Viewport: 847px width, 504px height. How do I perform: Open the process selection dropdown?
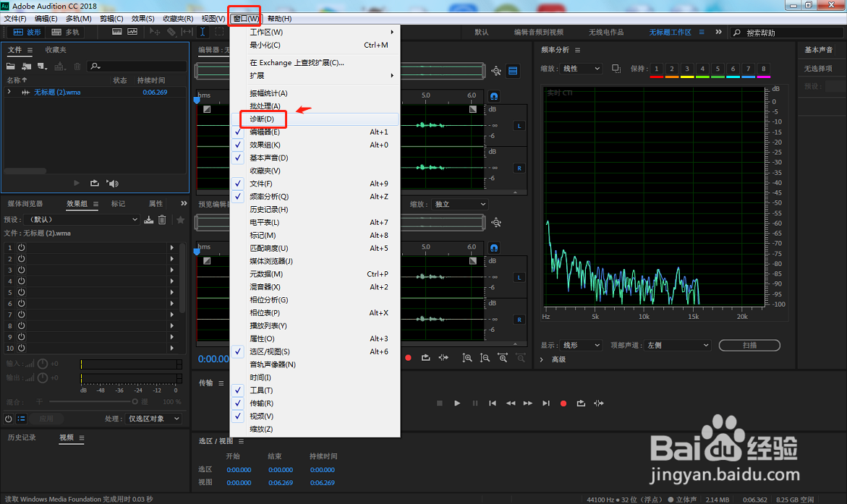[153, 419]
